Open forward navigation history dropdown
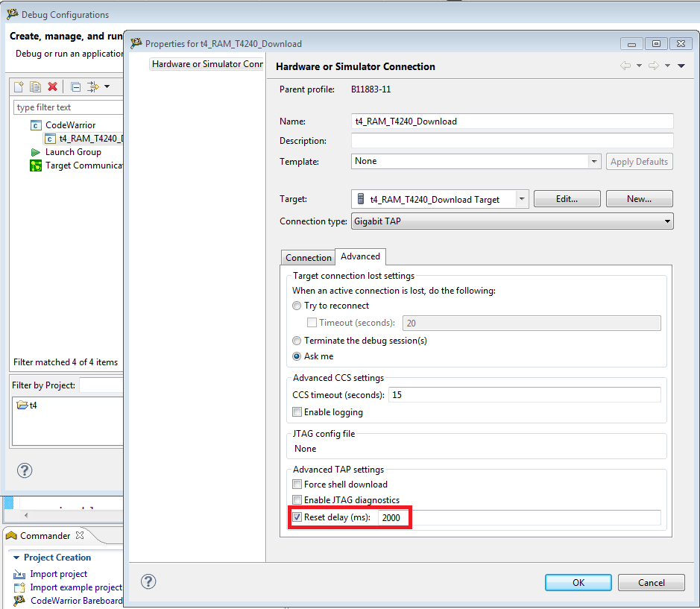The height and width of the screenshot is (609, 700). pyautogui.click(x=667, y=66)
